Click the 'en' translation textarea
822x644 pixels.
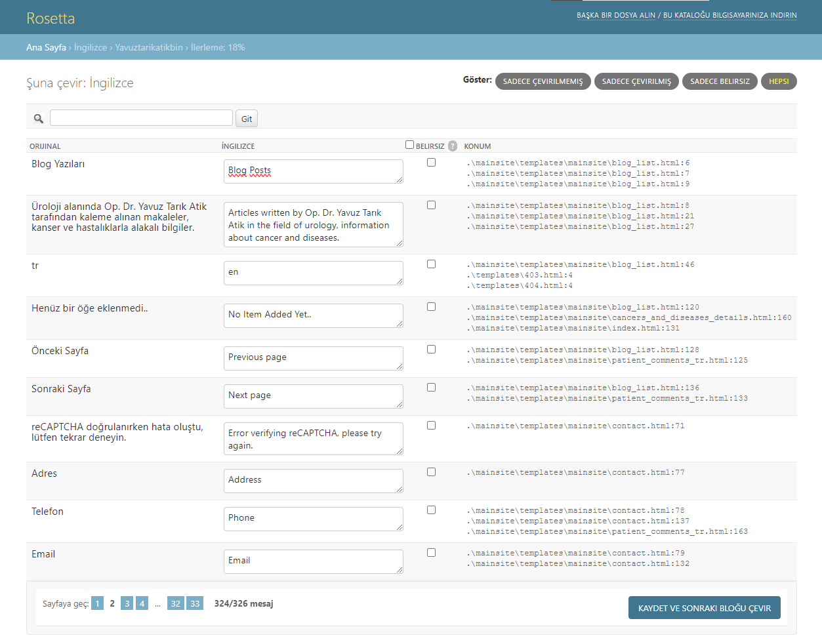tap(314, 273)
